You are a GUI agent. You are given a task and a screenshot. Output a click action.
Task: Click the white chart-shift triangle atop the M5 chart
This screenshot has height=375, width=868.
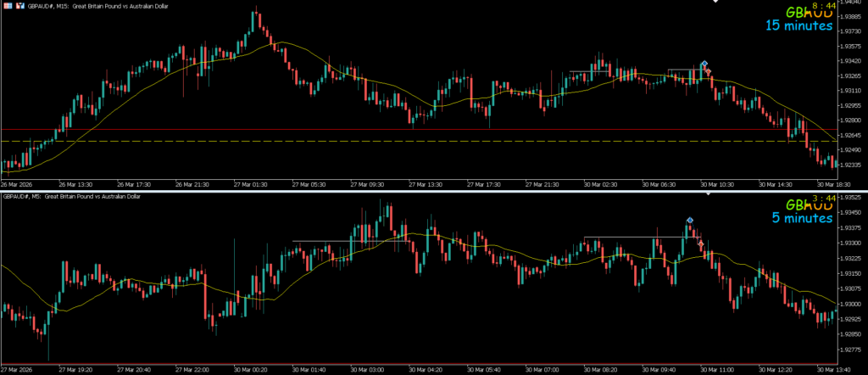[x=709, y=195]
